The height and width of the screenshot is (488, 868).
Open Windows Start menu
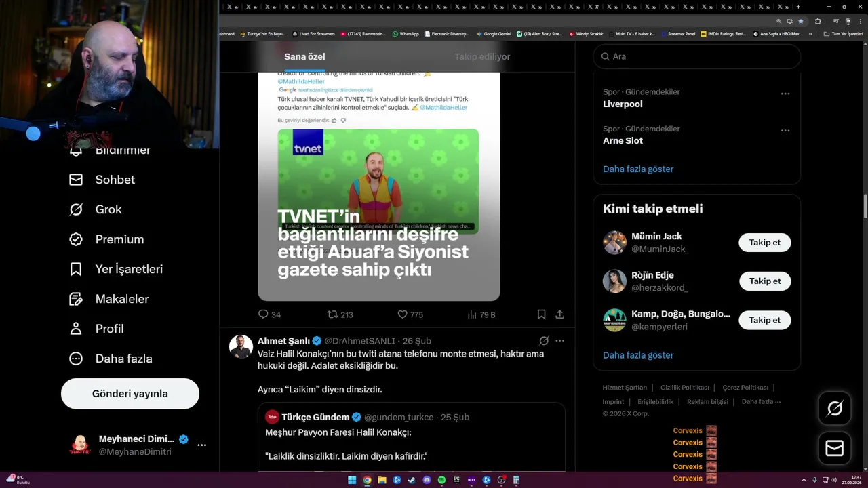352,480
